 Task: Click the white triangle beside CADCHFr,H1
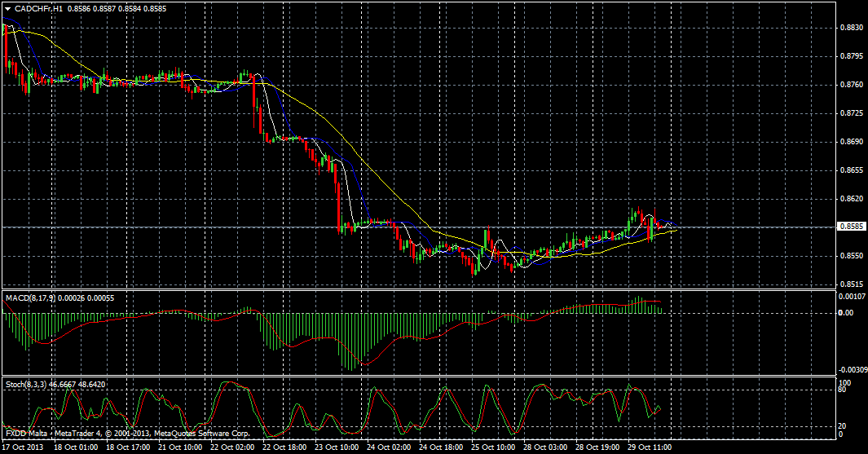(x=7, y=7)
